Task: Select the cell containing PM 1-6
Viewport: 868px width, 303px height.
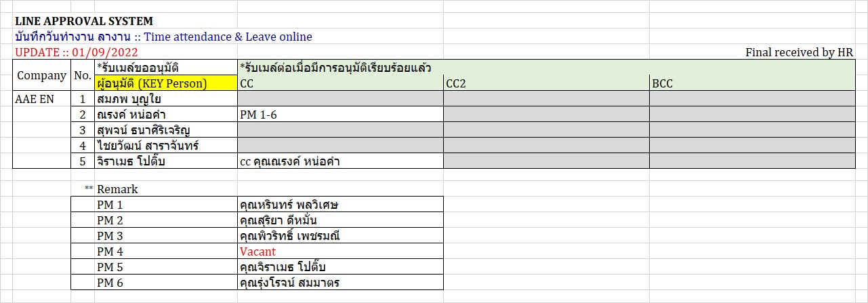Action: click(340, 115)
